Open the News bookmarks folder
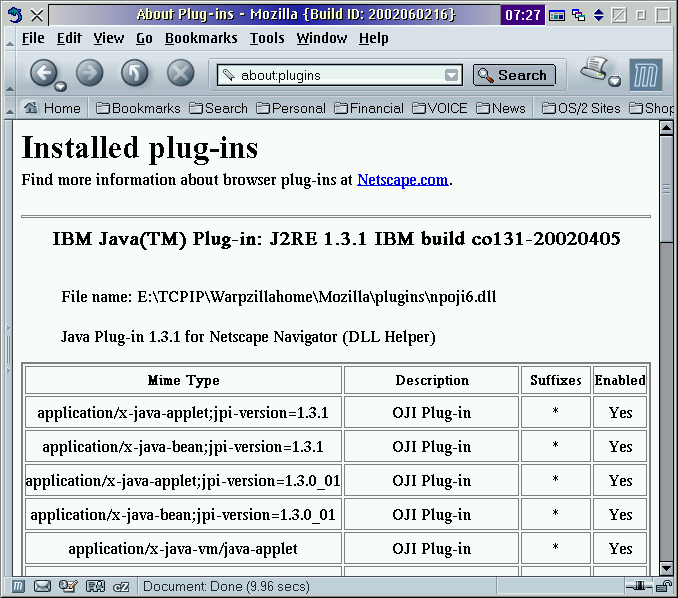The image size is (678, 598). pyautogui.click(x=501, y=108)
